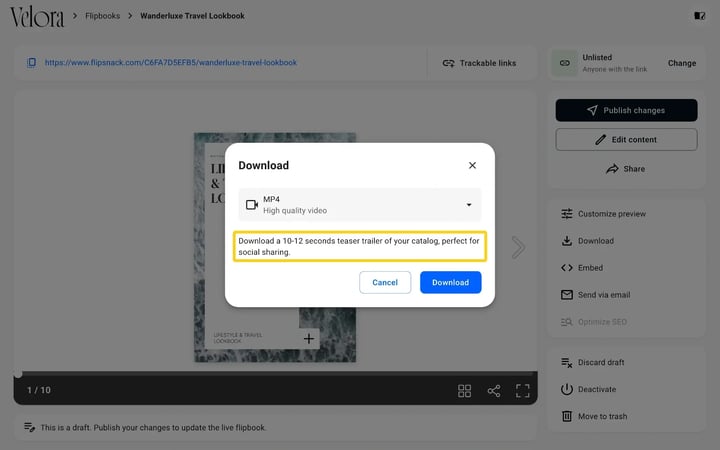The width and height of the screenshot is (720, 450).
Task: Open the Flipbooks breadcrumb
Action: (x=102, y=16)
